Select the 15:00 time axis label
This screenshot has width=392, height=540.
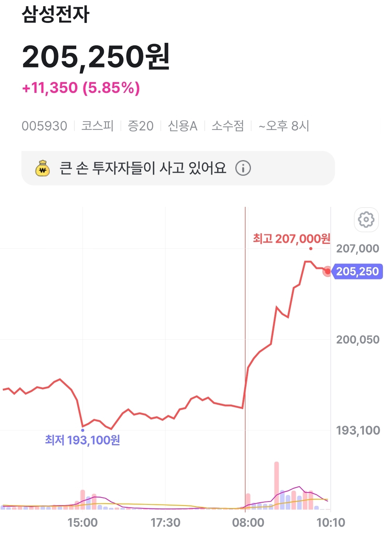[82, 523]
